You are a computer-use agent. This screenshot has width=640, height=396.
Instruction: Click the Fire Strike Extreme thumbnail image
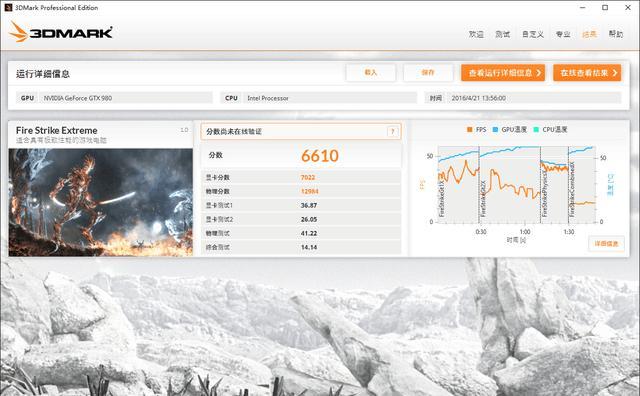point(100,202)
